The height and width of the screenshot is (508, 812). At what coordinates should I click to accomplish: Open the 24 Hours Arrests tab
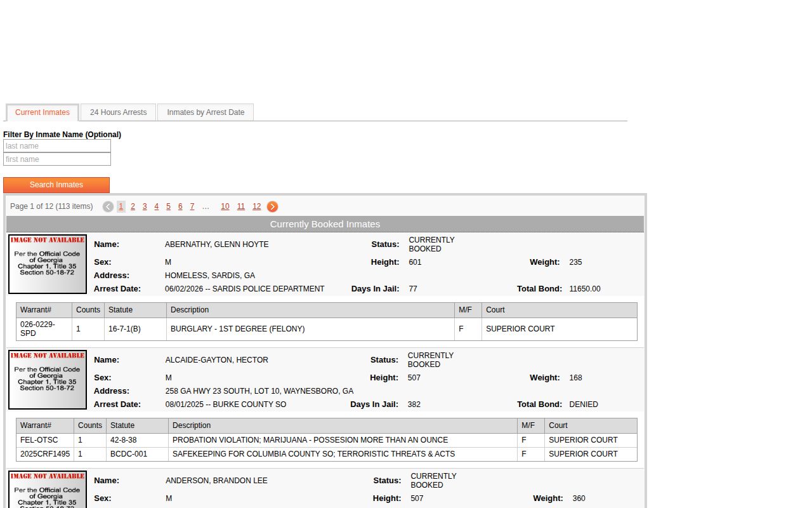(x=118, y=112)
